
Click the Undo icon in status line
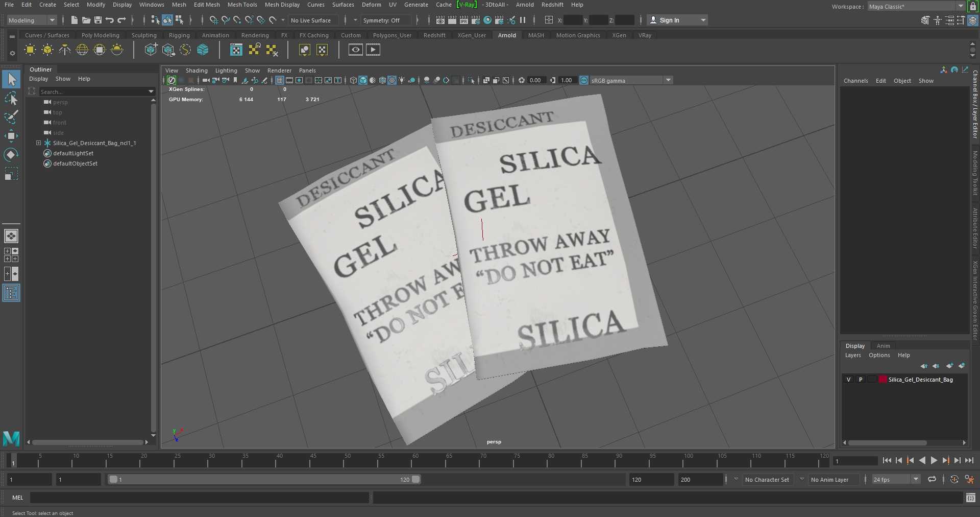tap(110, 20)
